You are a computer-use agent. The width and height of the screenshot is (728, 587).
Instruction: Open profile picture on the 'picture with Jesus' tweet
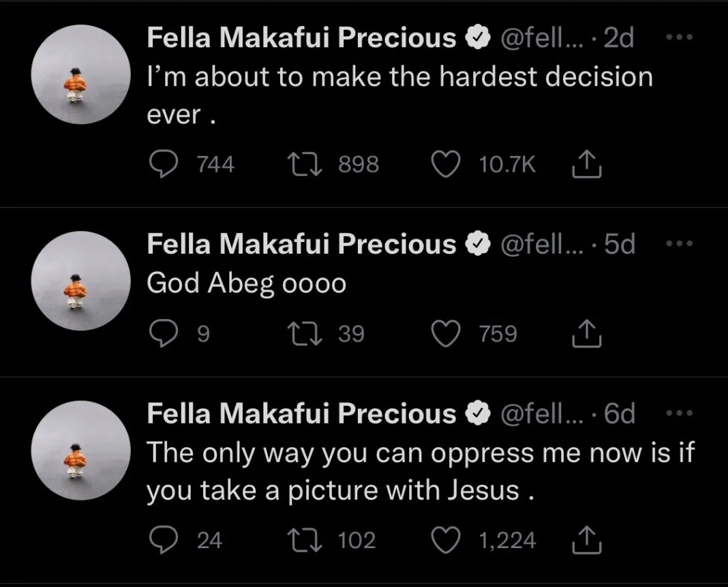click(81, 451)
